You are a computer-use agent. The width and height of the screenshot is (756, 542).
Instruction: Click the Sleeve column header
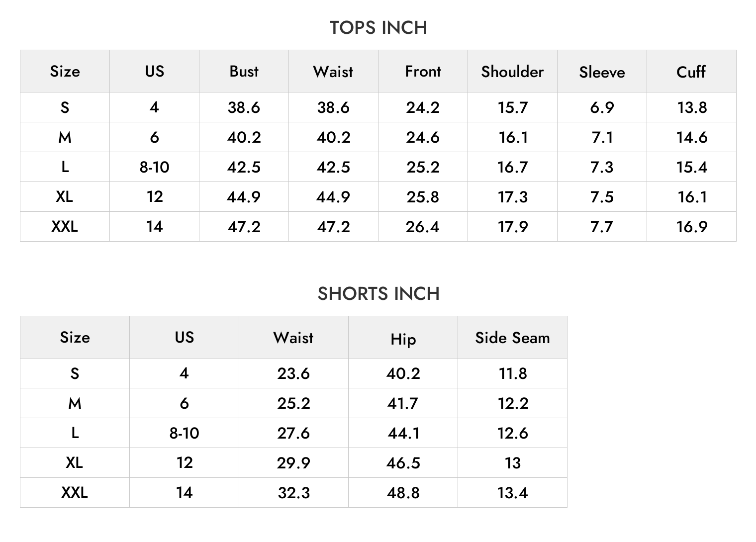click(602, 72)
